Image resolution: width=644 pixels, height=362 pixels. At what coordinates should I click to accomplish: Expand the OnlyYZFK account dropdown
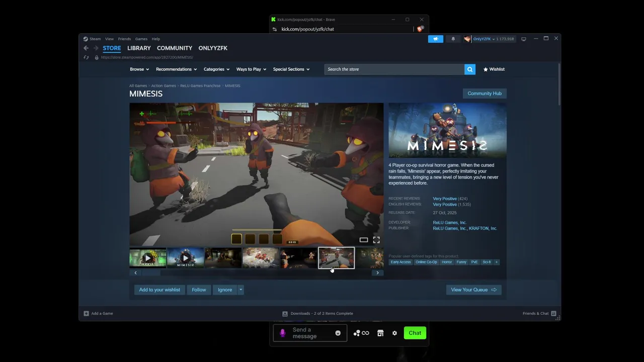pyautogui.click(x=494, y=39)
